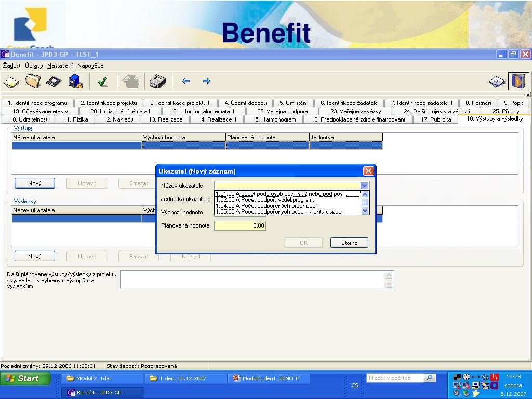
Task: Switch to '11. Rizika' tab
Action: (76, 119)
